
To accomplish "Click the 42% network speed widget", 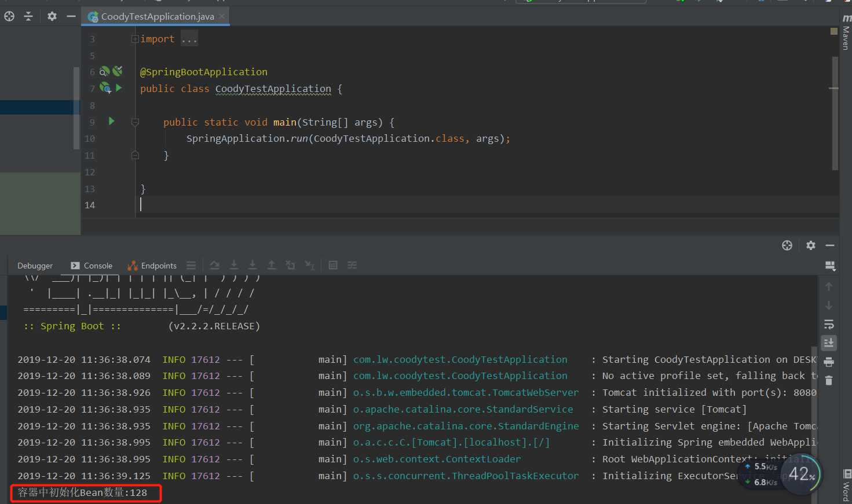I will click(x=802, y=474).
